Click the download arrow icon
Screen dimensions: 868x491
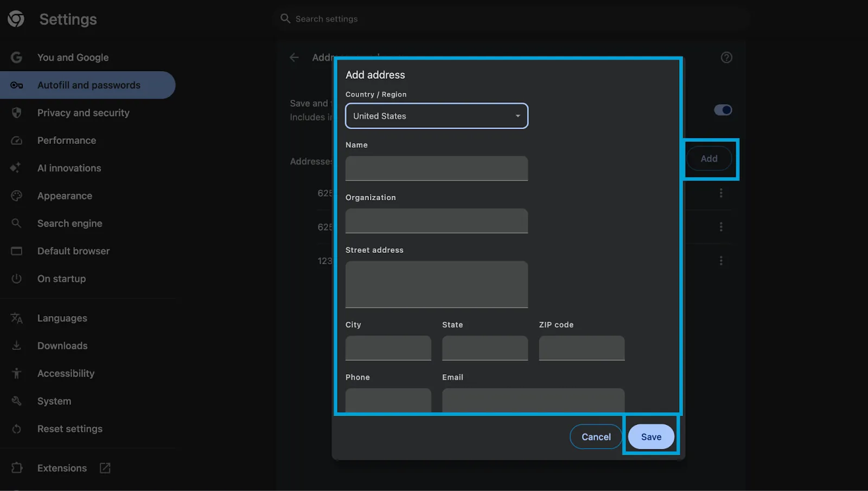coord(17,346)
